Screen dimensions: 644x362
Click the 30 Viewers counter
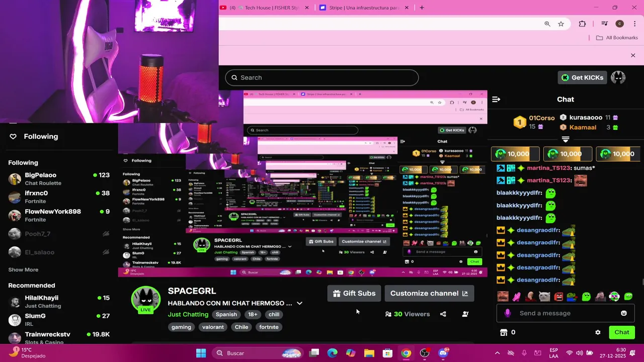408,314
